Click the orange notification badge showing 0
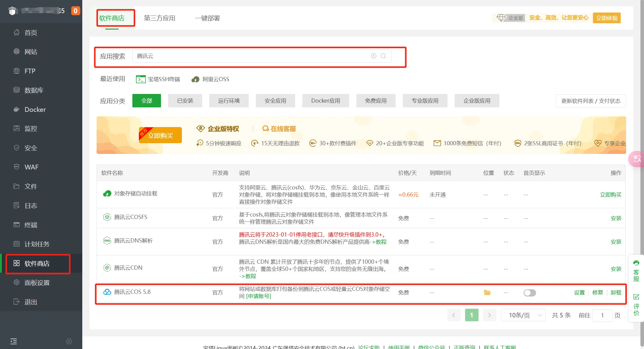The image size is (644, 349). click(x=75, y=11)
